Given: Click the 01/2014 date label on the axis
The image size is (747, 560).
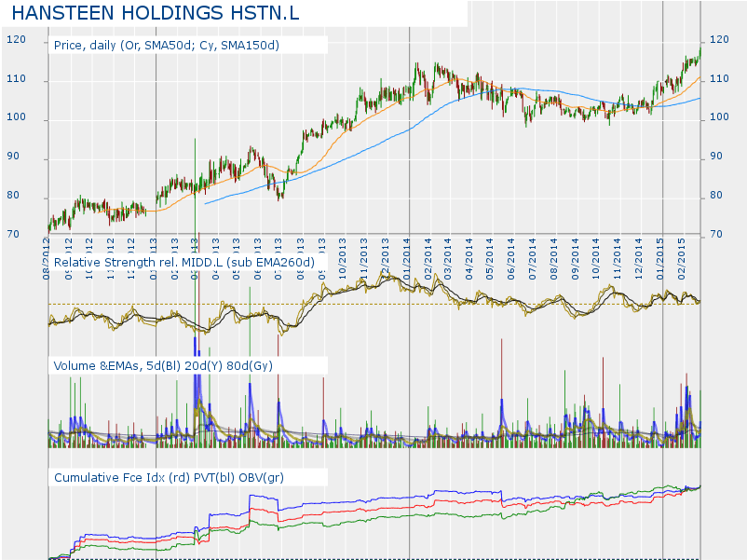Looking at the screenshot, I should 406,254.
